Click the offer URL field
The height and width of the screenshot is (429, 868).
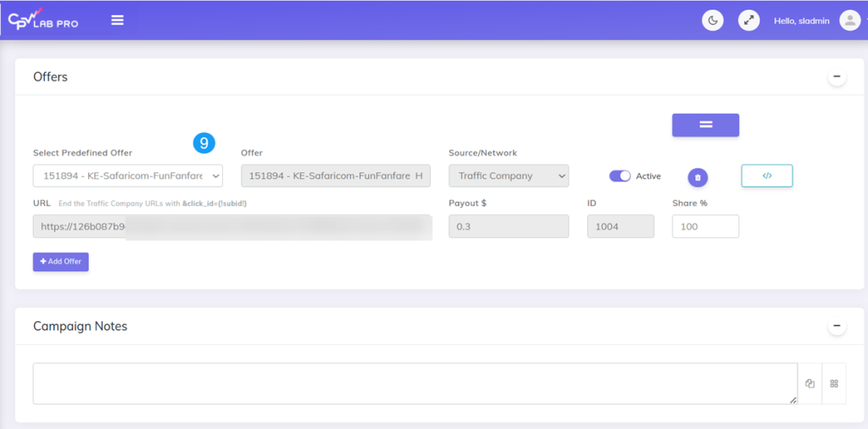pyautogui.click(x=232, y=226)
